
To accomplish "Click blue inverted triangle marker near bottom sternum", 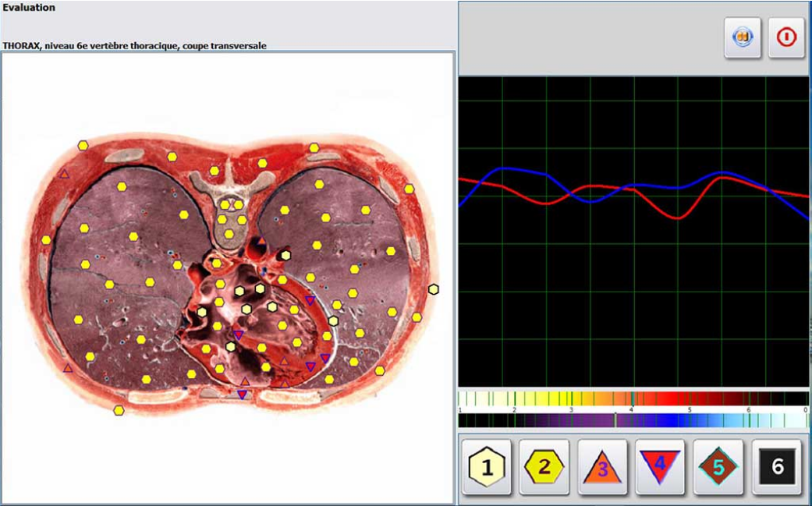I will click(242, 395).
